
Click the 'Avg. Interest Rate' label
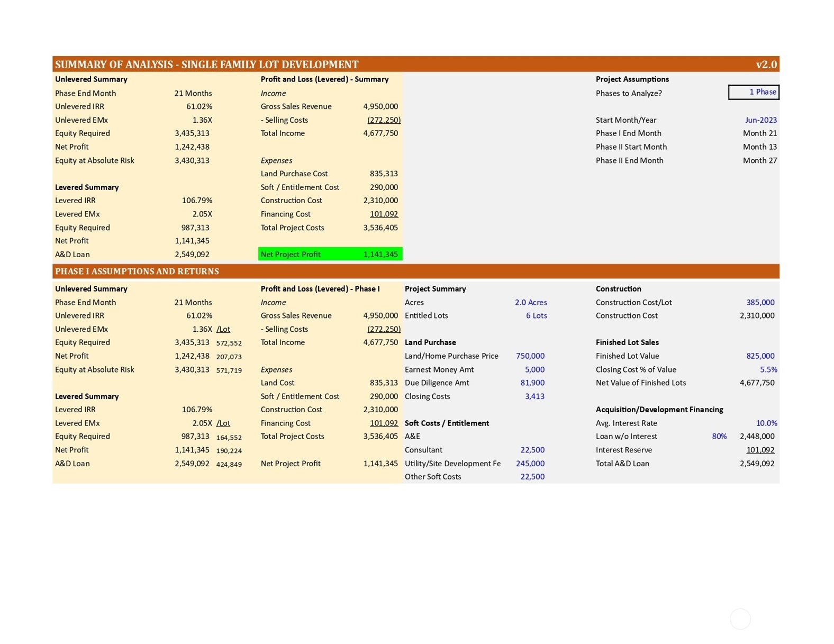627,423
